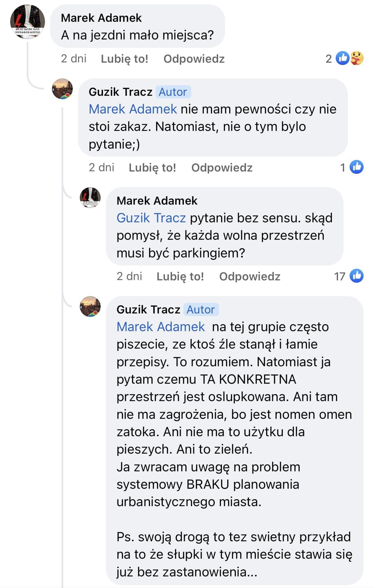This screenshot has width=374, height=588.
Task: Like the 'pytanie bez sensu' reply via 'Lubię to!'
Action: click(x=180, y=276)
